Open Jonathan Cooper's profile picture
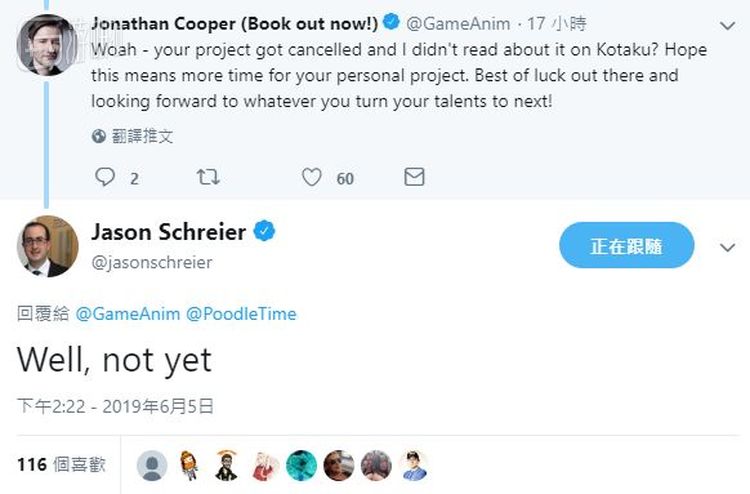The image size is (750, 494). click(x=46, y=44)
